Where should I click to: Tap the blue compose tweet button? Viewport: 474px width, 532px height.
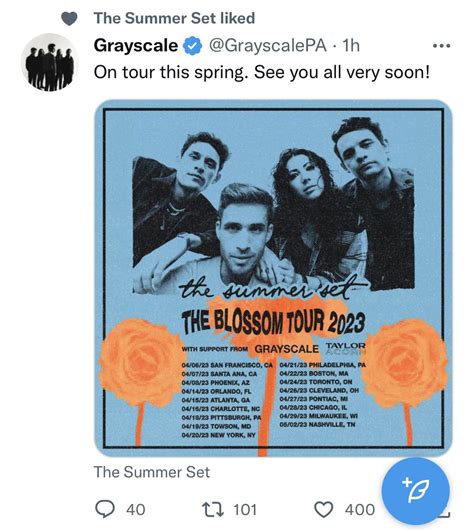[416, 491]
